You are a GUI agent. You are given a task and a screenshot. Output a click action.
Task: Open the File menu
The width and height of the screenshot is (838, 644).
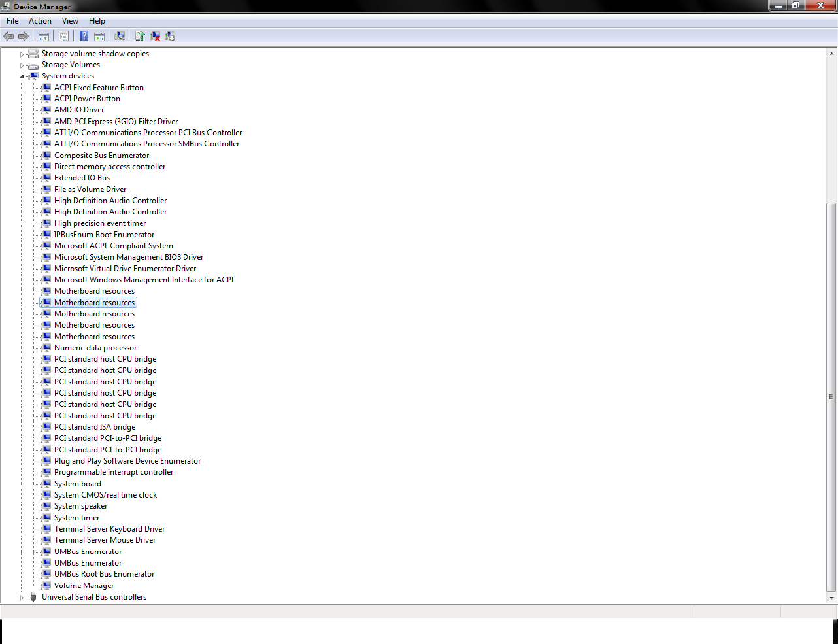[x=12, y=21]
